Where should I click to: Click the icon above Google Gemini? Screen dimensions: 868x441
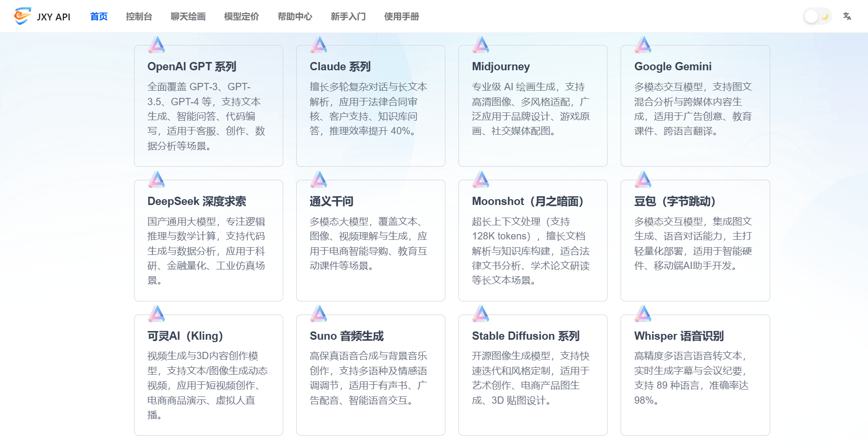(643, 45)
